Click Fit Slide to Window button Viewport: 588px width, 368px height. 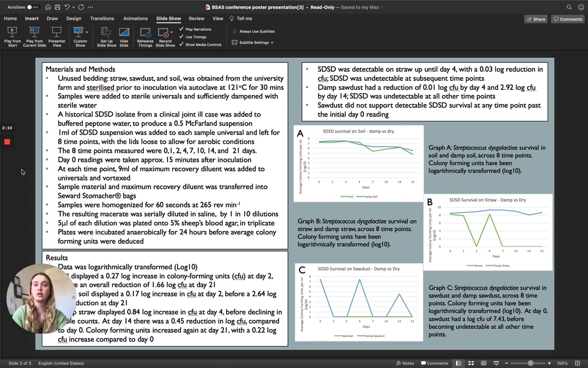click(578, 363)
